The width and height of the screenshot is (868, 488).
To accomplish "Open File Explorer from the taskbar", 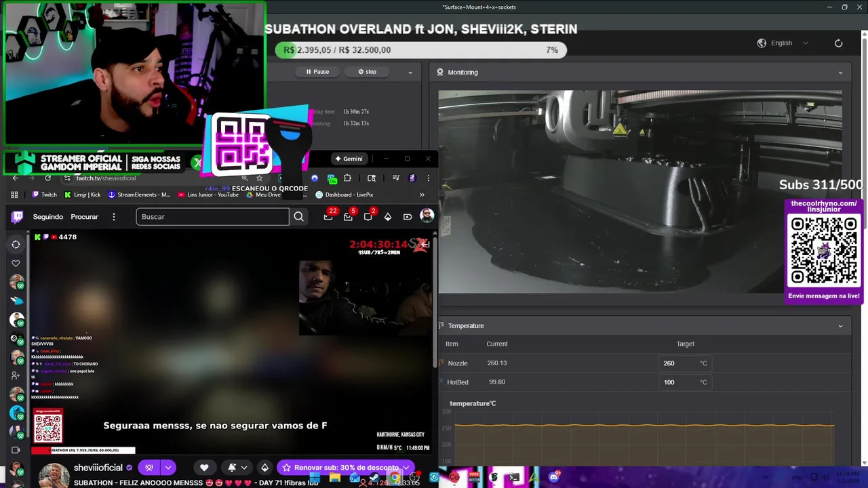I will pyautogui.click(x=334, y=477).
